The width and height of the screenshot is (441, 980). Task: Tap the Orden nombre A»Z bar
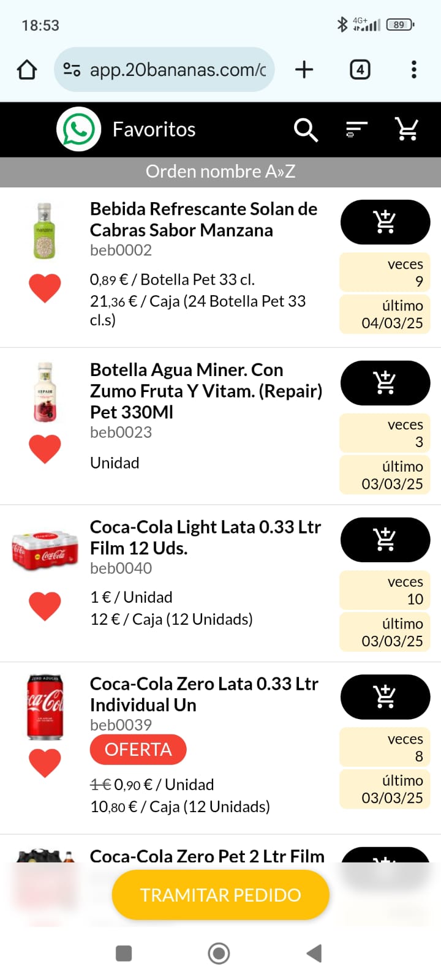(221, 171)
